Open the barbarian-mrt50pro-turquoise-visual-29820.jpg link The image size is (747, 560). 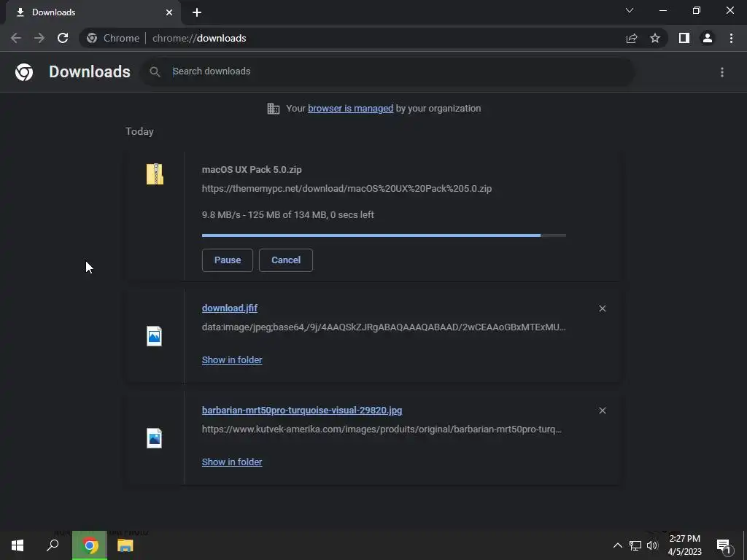pos(302,410)
